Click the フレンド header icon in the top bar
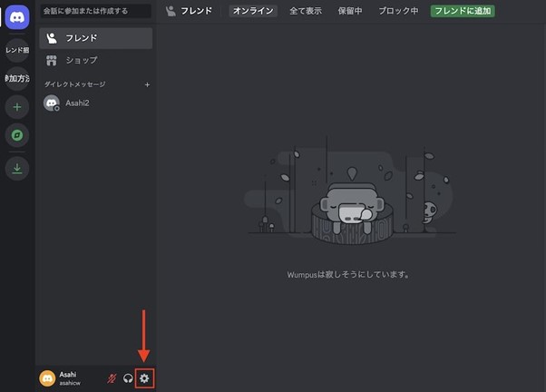 (171, 11)
